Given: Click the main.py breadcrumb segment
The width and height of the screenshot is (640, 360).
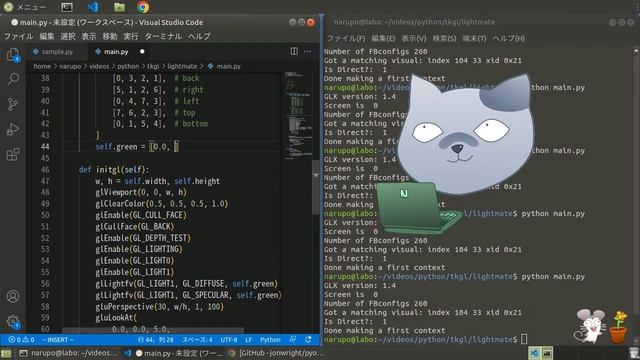Looking at the screenshot, I should click(x=228, y=66).
